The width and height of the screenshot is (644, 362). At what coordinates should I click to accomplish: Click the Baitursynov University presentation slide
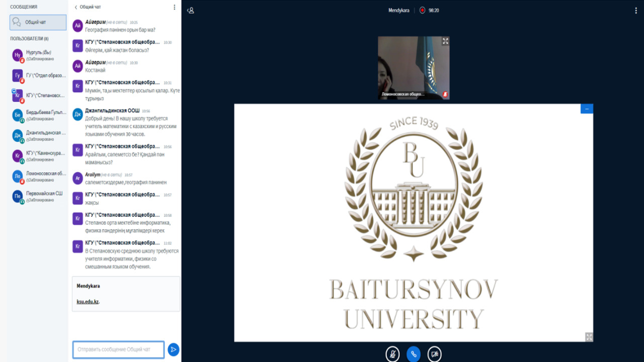click(x=414, y=223)
